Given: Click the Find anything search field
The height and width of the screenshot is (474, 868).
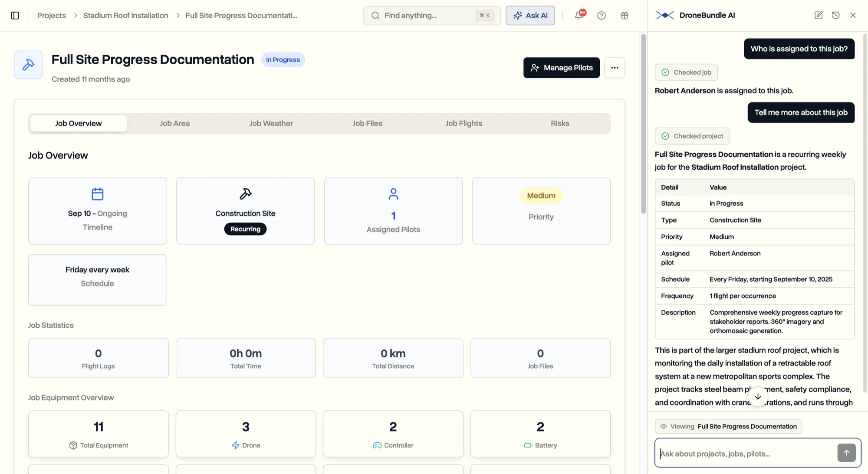Looking at the screenshot, I should [x=432, y=16].
